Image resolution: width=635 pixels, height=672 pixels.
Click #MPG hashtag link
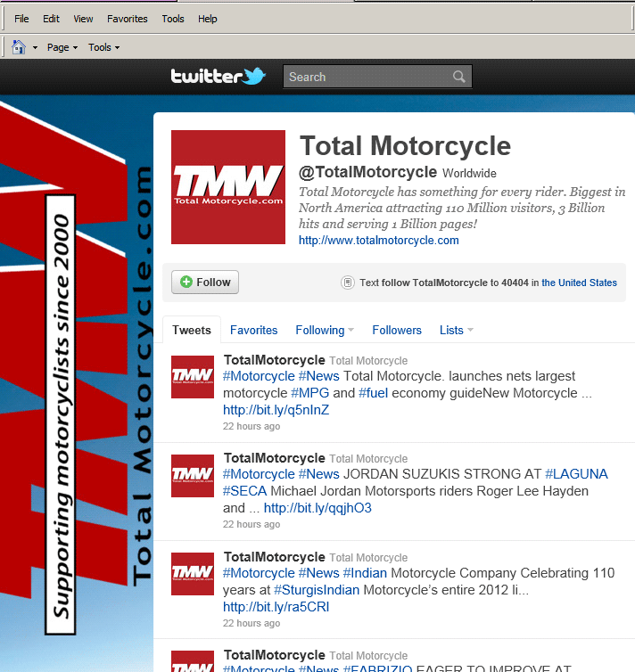click(x=310, y=393)
